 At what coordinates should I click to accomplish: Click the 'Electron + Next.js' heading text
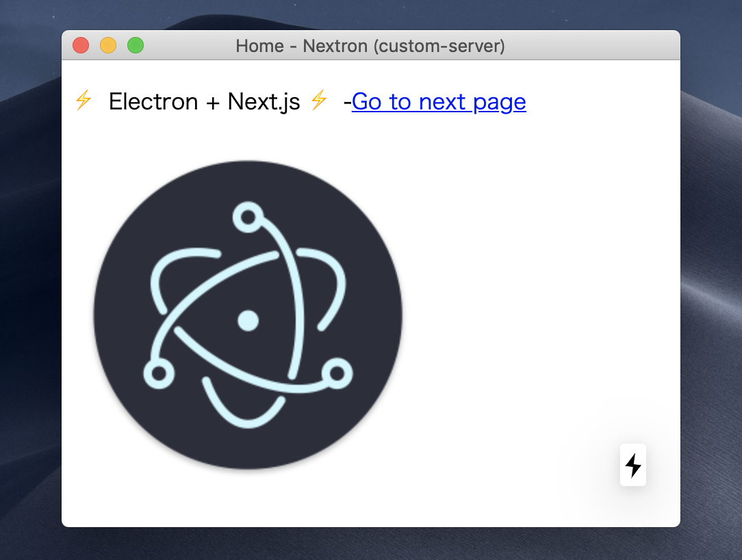point(205,102)
